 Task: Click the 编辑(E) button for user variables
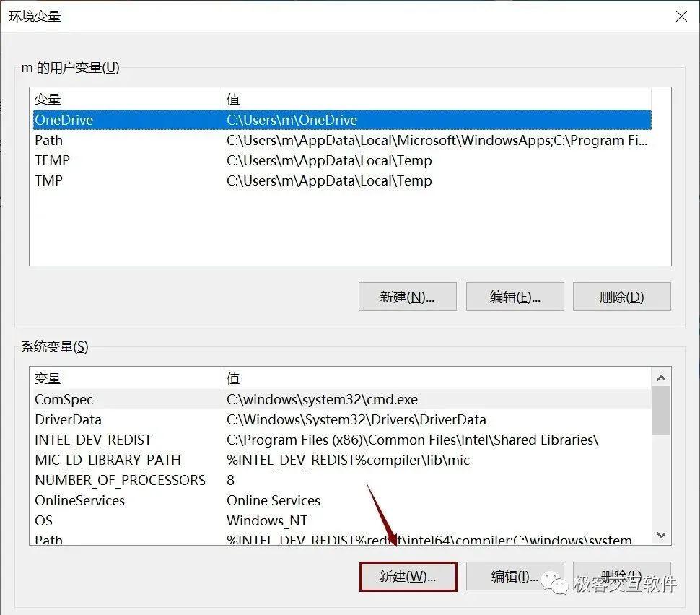(515, 297)
